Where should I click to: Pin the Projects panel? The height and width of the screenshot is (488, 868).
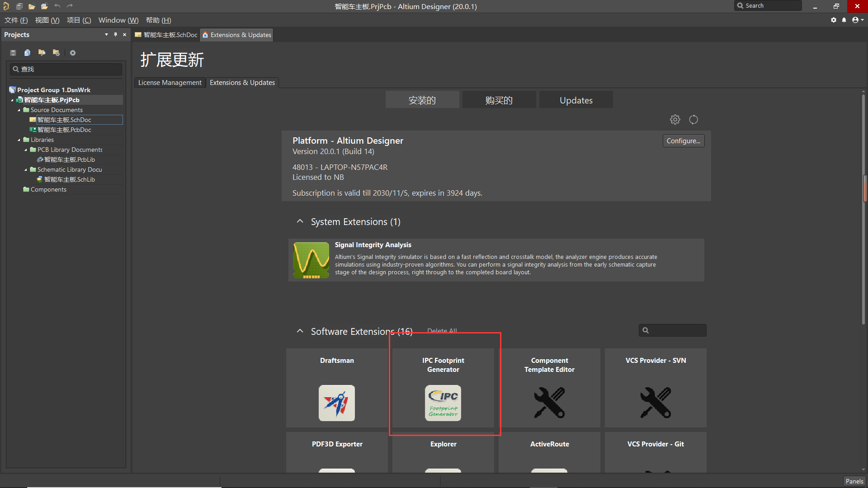(x=115, y=35)
